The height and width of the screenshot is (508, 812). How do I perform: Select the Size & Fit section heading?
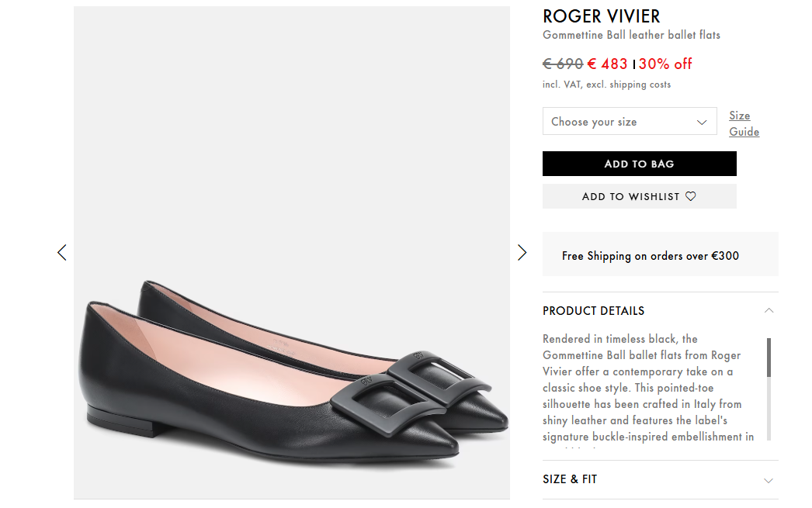click(x=570, y=479)
